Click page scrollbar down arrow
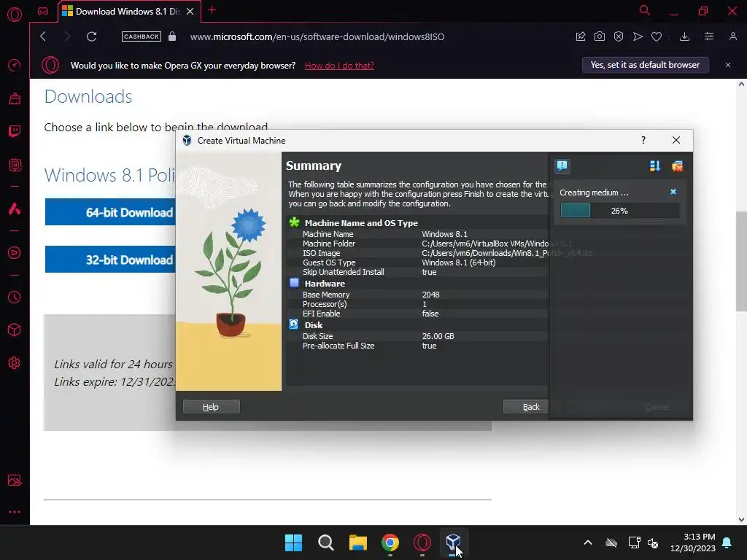 point(741,519)
